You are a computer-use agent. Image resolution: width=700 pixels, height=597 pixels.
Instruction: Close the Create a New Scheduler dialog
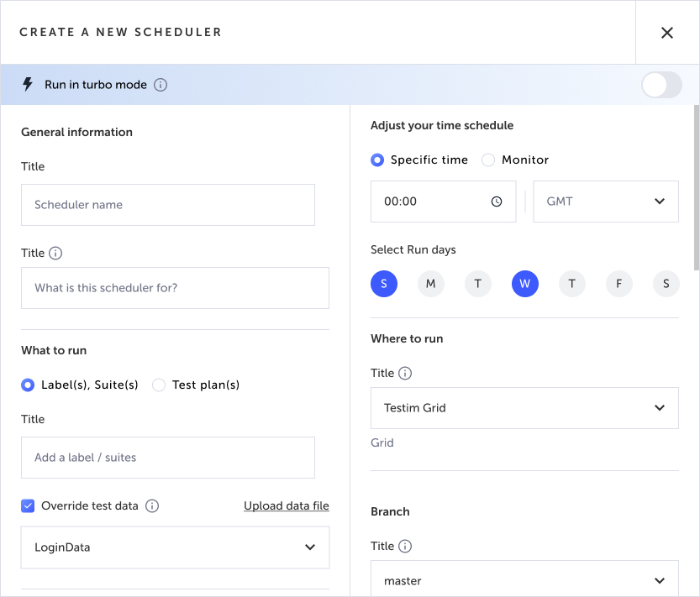point(667,33)
